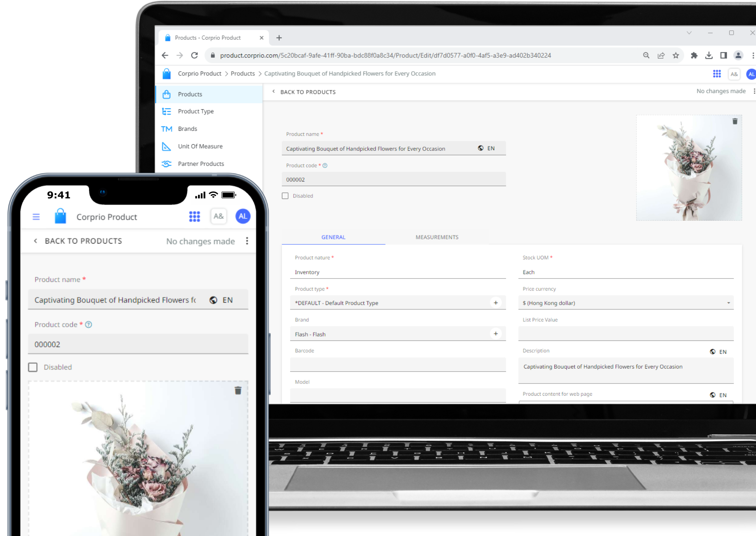Delete the product image on the laptop
Screen dimensions: 756x536
click(735, 121)
